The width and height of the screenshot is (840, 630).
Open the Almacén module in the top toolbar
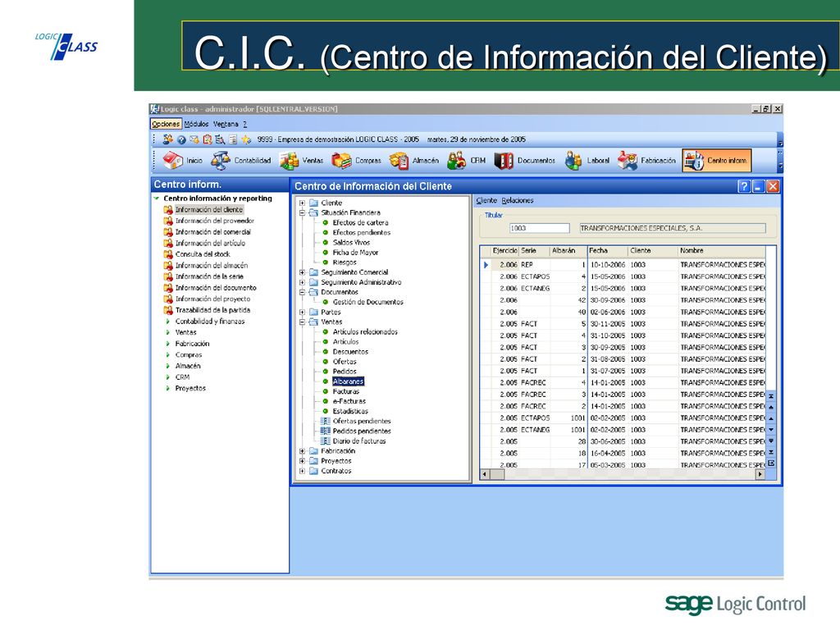pos(414,160)
